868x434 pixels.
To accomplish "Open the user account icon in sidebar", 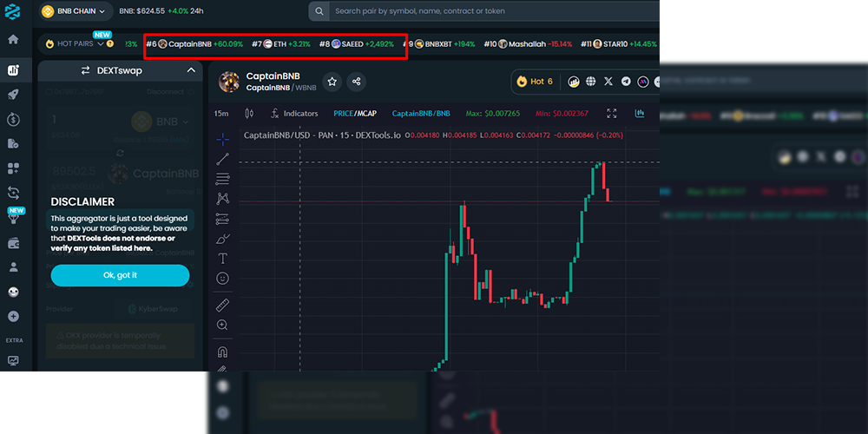I will tap(13, 267).
